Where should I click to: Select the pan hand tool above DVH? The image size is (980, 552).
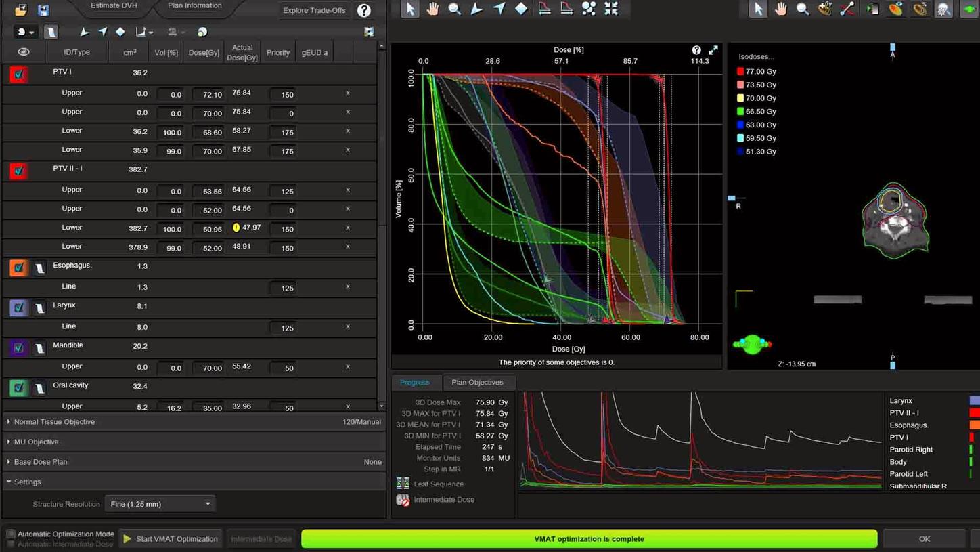click(x=432, y=9)
